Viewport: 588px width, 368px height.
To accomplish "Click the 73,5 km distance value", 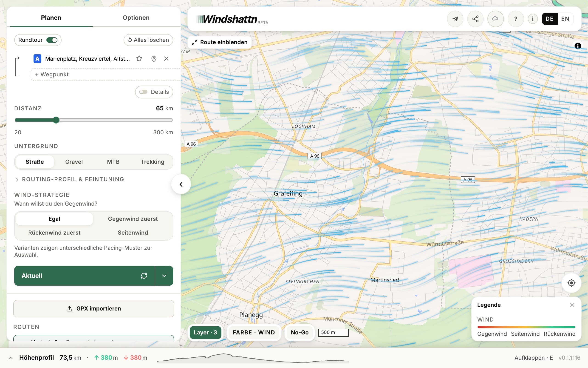I will [x=71, y=358].
